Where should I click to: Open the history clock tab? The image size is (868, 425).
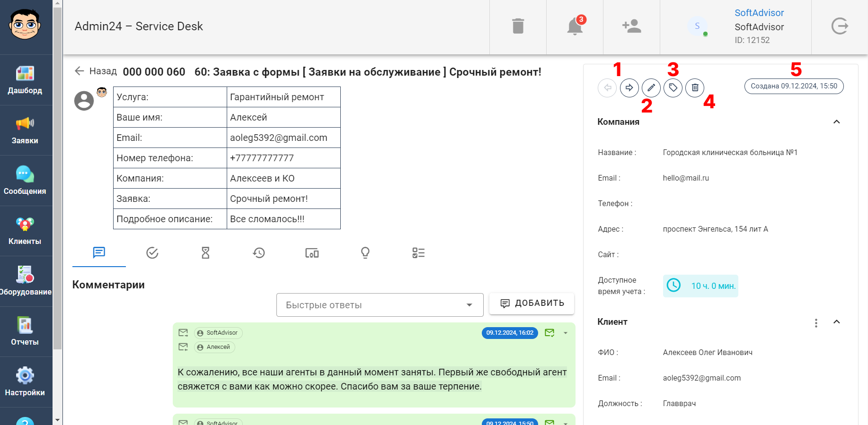(258, 253)
